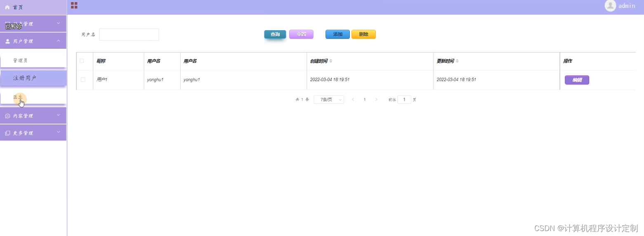The image size is (644, 236).
Task: Sort by 创建时间 arrows icon
Action: (331, 61)
